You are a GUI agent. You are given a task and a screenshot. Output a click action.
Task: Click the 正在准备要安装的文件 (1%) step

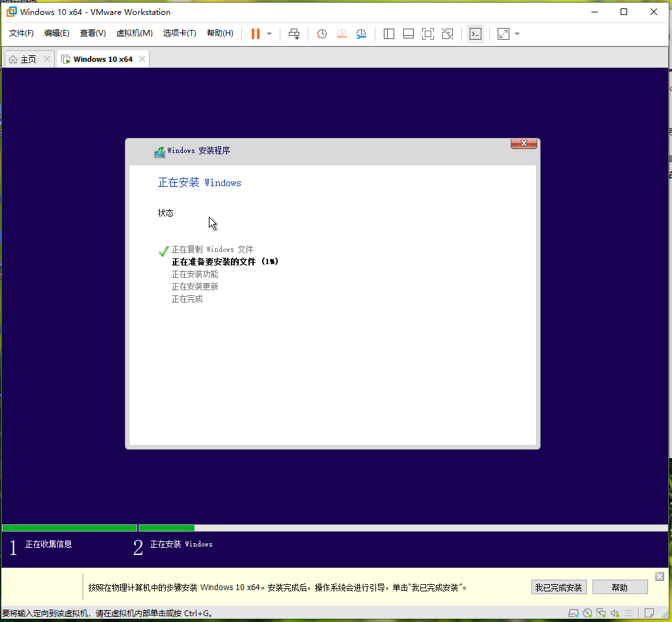pos(225,262)
